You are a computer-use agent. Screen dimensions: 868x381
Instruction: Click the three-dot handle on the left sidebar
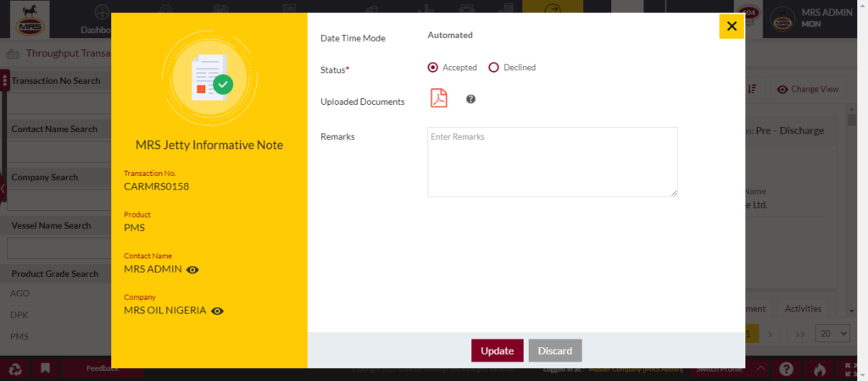click(x=5, y=80)
